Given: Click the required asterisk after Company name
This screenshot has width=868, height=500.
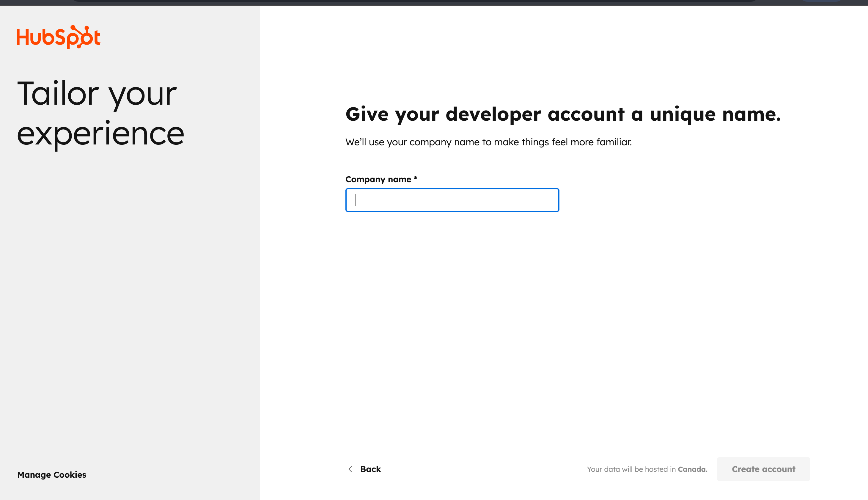Looking at the screenshot, I should click(x=416, y=178).
